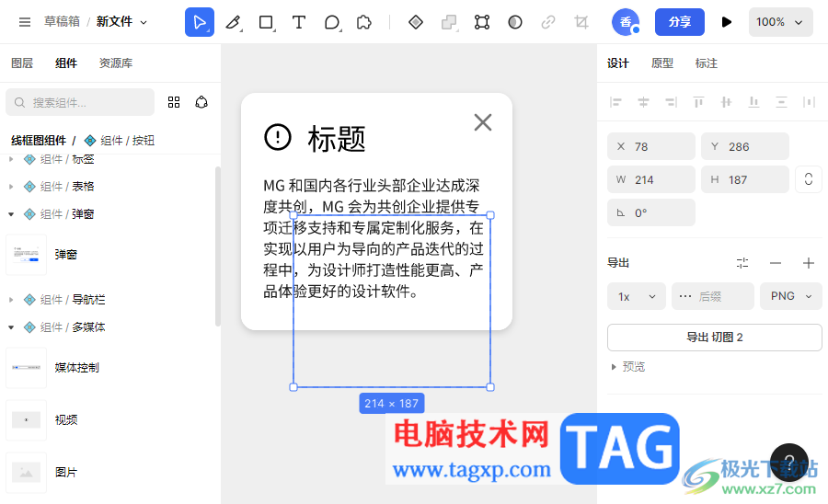Edit the height field 187

745,179
